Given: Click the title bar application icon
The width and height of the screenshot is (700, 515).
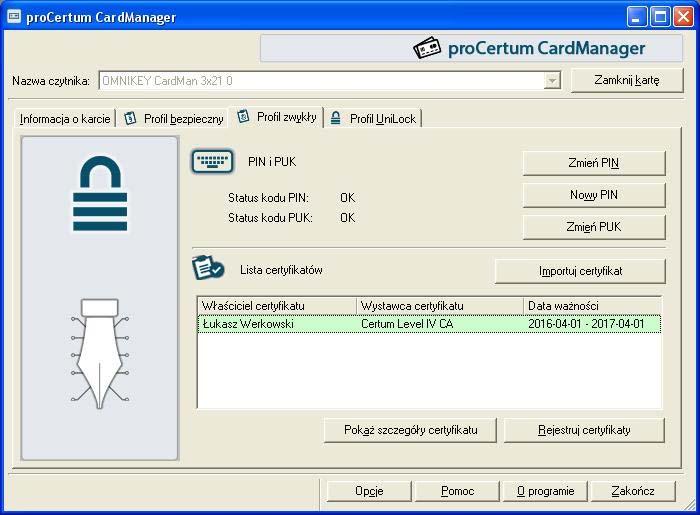Looking at the screenshot, I should point(14,17).
